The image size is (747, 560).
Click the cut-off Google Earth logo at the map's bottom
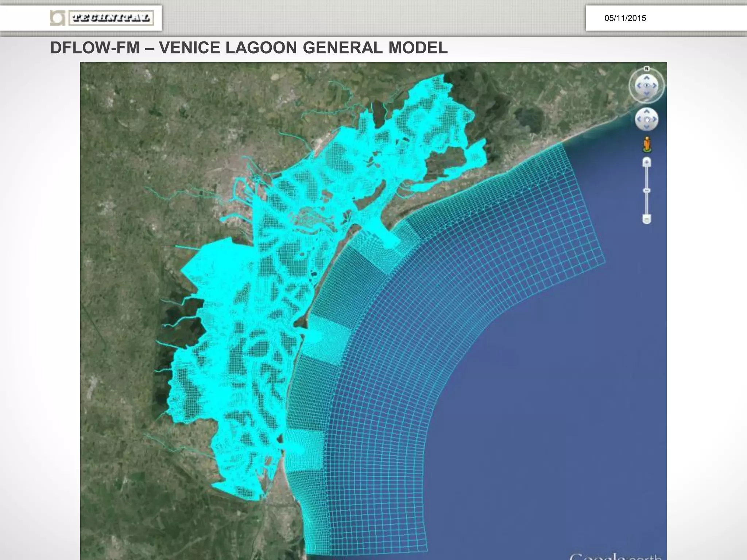[x=616, y=556]
